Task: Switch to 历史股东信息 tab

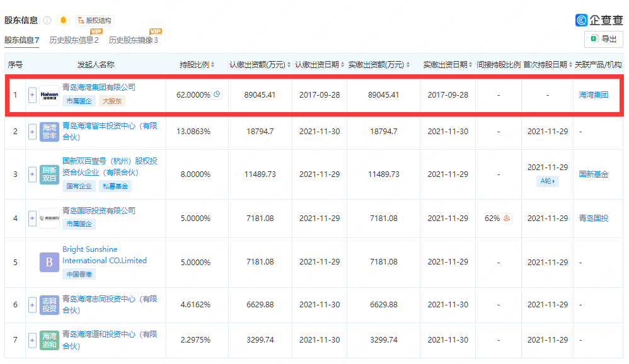Action: pos(74,40)
